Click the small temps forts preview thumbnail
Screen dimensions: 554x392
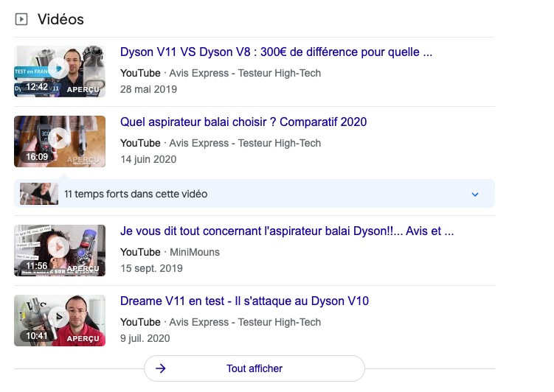[39, 194]
